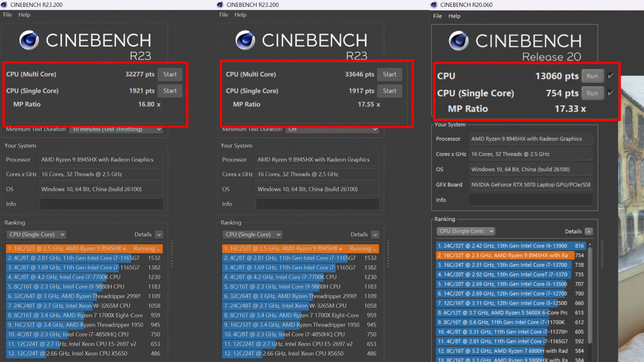Click the Info field in the left R23 window
This screenshot has height=362, width=644.
coord(101,204)
